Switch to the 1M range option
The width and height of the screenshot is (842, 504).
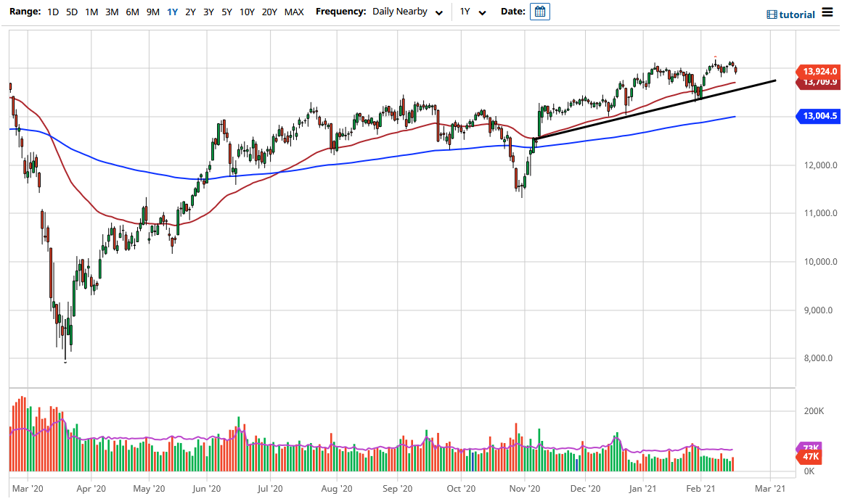click(90, 12)
